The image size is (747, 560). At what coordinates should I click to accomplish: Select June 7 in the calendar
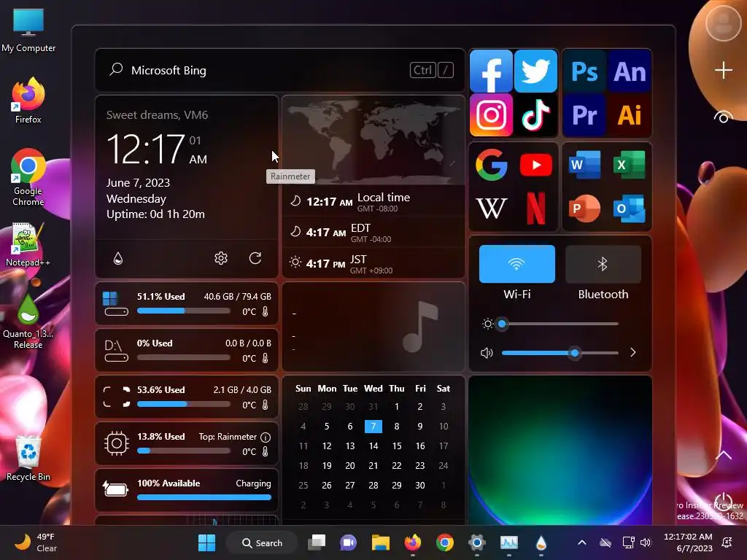(373, 426)
